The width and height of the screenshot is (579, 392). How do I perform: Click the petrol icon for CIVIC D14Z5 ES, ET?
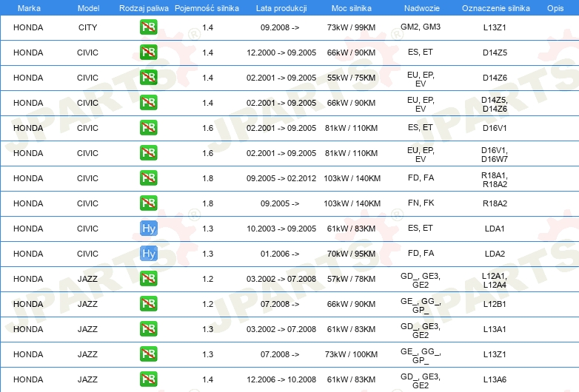coord(148,53)
